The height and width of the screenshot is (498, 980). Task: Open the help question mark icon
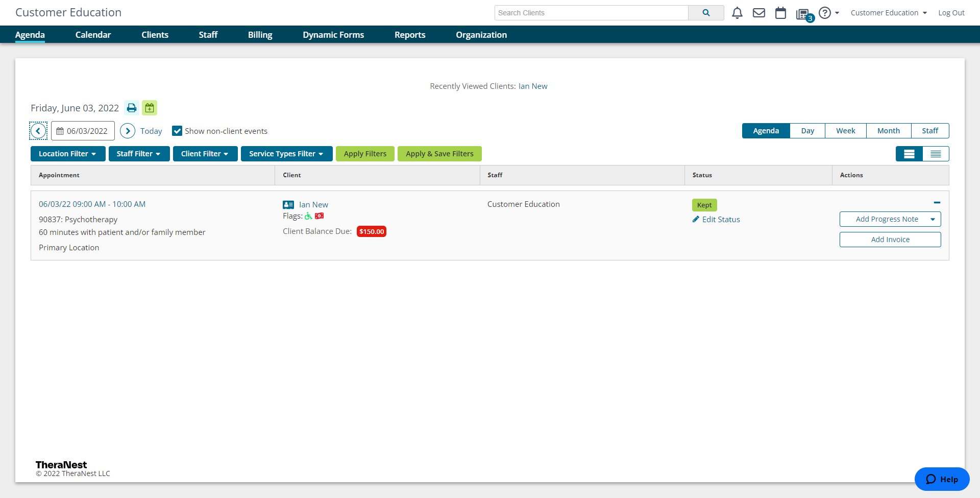click(x=825, y=13)
